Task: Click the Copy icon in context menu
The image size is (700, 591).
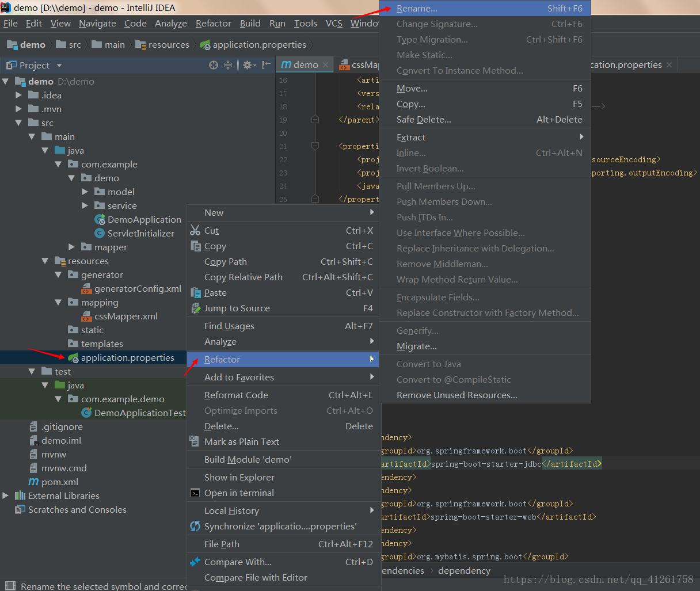Action: coord(195,246)
